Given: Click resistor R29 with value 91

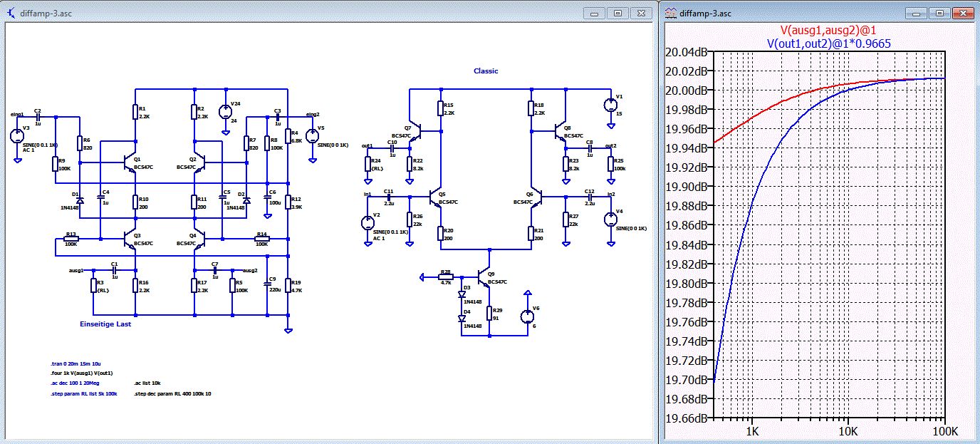Looking at the screenshot, I should coord(489,311).
